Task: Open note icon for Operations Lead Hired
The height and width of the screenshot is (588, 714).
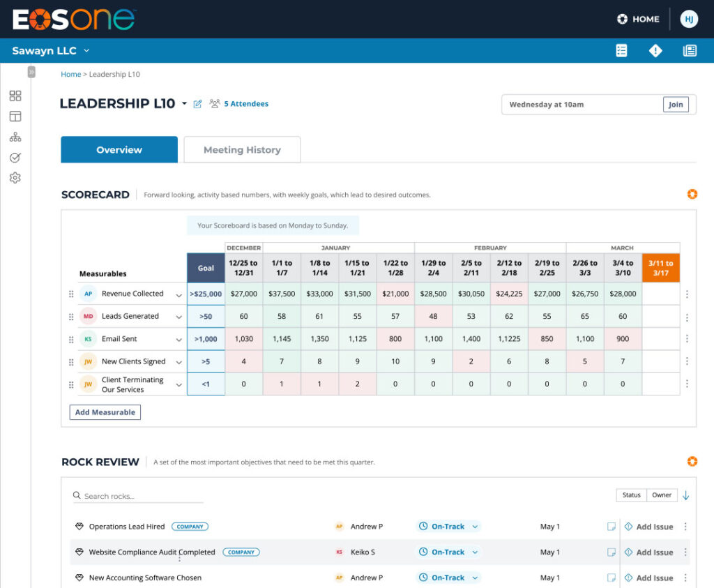Action: [612, 527]
